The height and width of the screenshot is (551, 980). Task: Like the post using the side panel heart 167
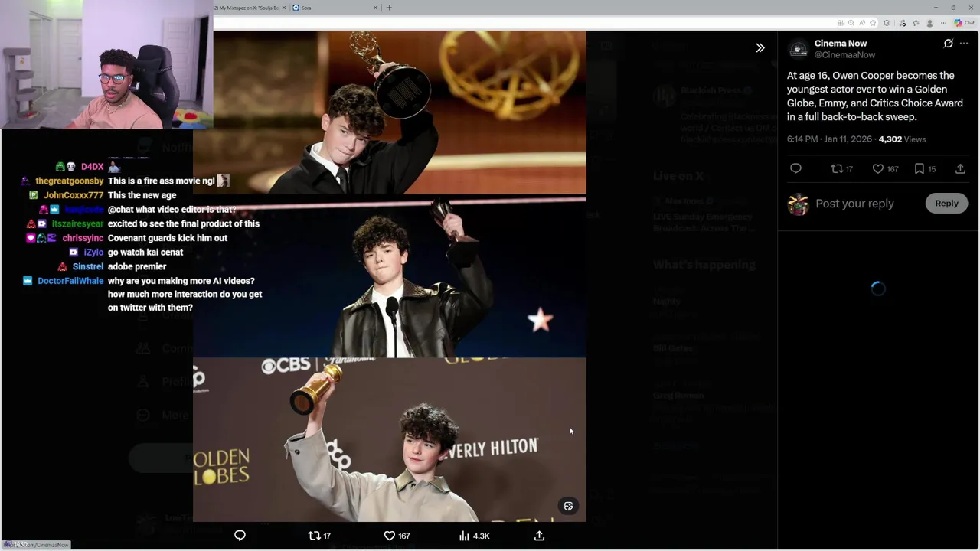[885, 169]
